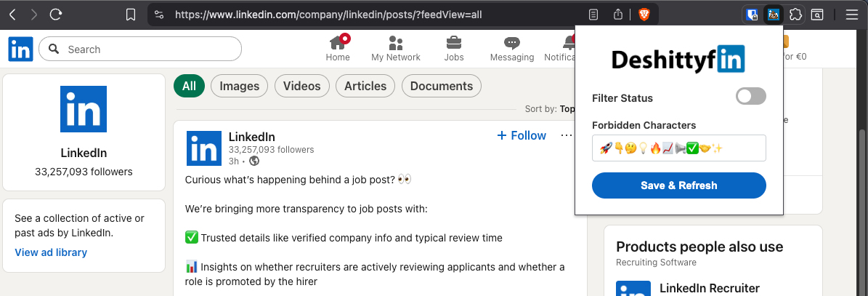Open the Deshittyfin extension icon
868x296 pixels.
click(774, 15)
